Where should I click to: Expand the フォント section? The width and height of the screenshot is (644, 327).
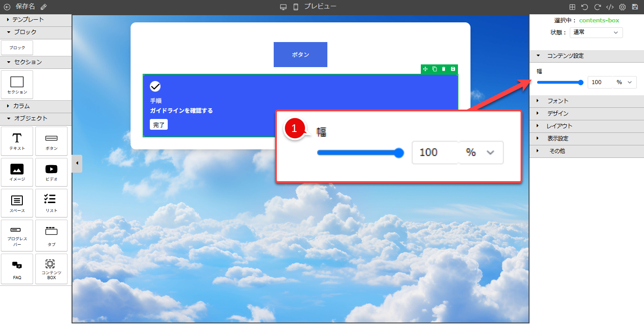(x=558, y=101)
